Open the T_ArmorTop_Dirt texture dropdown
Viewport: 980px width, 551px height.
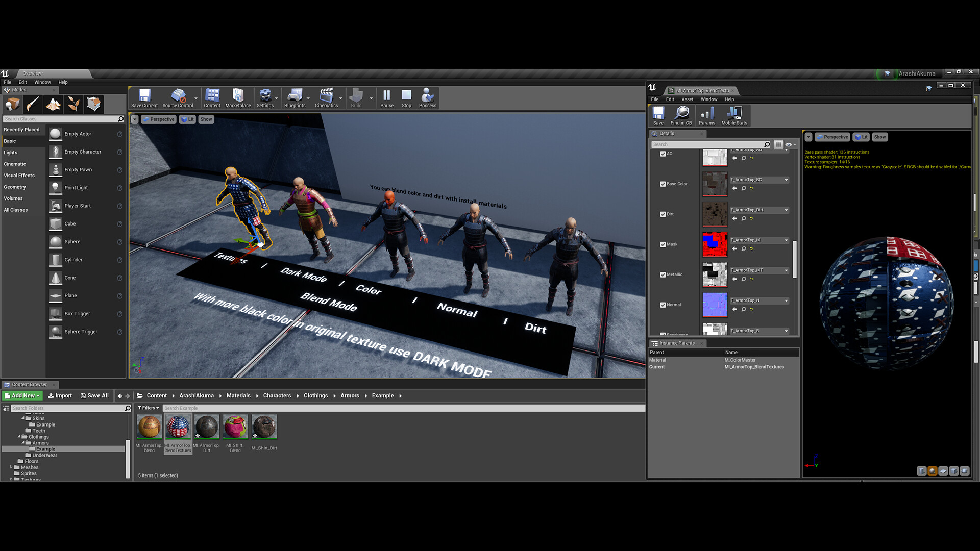759,210
